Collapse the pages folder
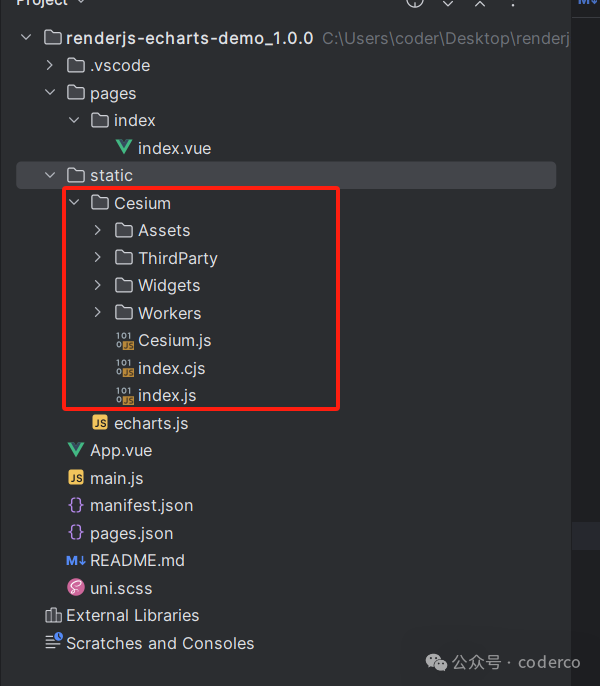Viewport: 600px width, 686px height. (x=50, y=93)
